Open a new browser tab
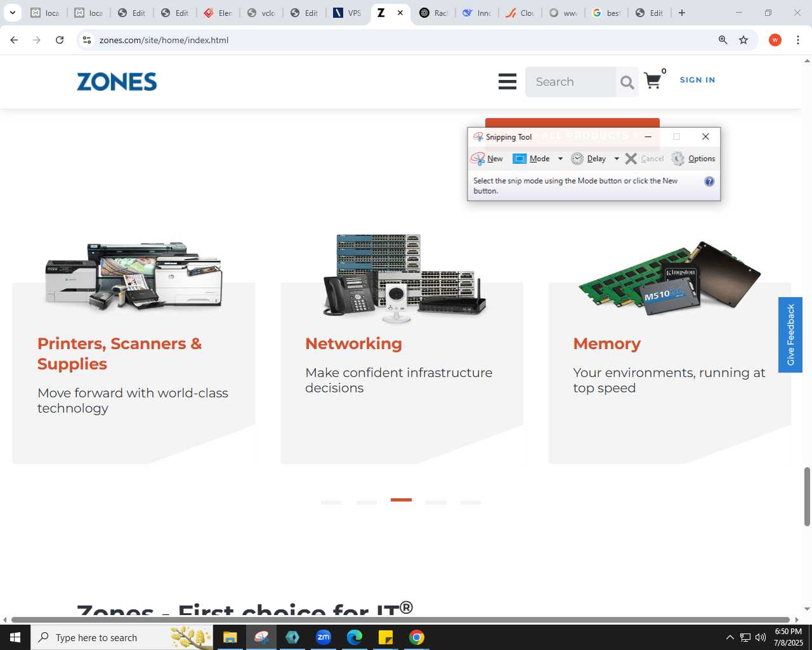 pyautogui.click(x=682, y=13)
